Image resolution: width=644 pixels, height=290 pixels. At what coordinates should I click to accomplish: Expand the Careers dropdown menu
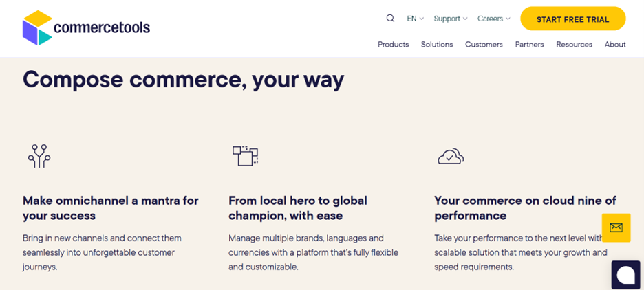point(493,19)
